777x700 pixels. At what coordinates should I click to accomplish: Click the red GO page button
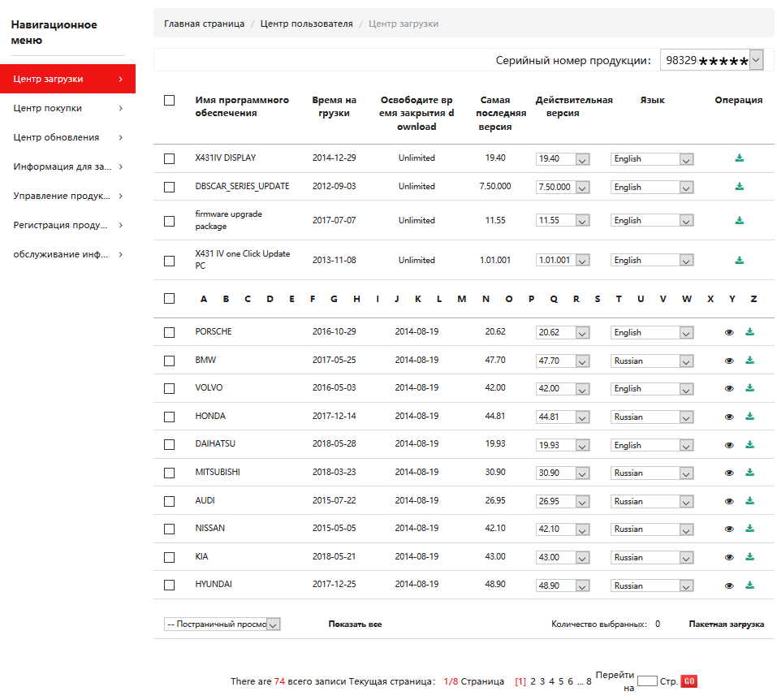[x=689, y=681]
